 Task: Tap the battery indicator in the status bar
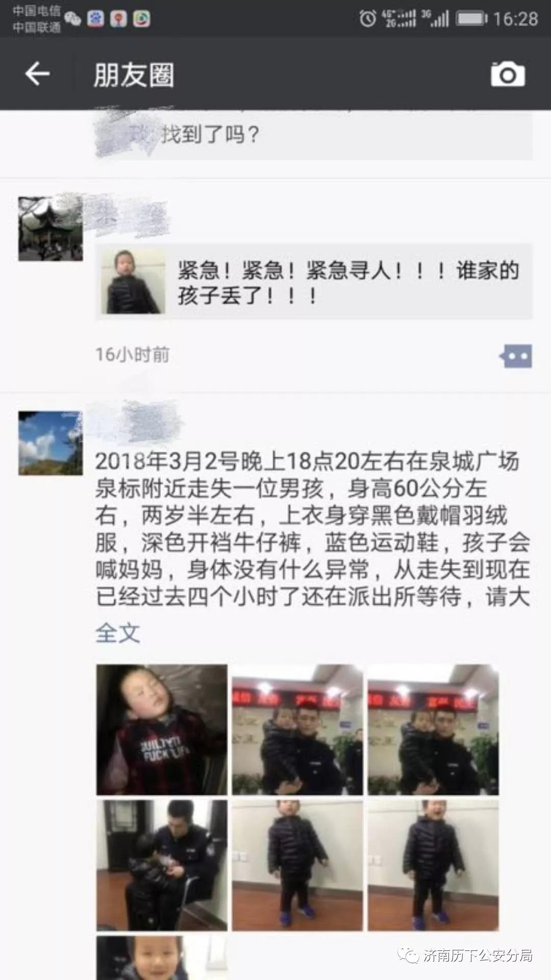point(471,19)
